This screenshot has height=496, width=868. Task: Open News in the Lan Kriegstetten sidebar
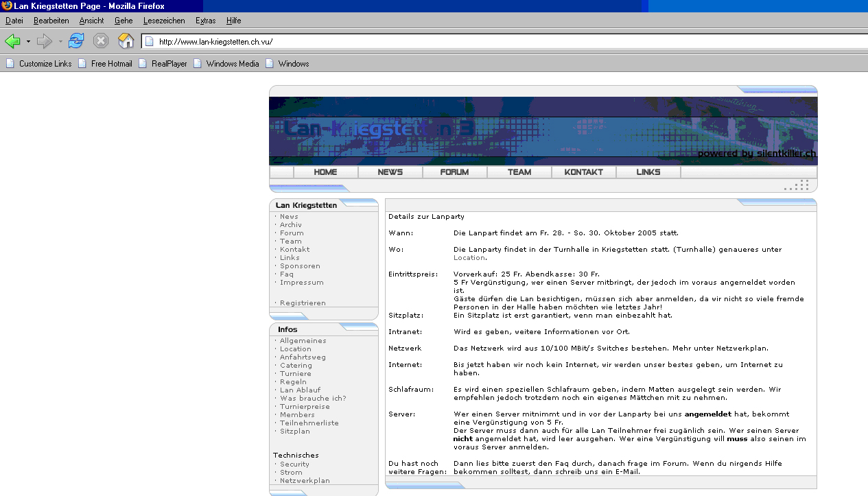click(289, 217)
